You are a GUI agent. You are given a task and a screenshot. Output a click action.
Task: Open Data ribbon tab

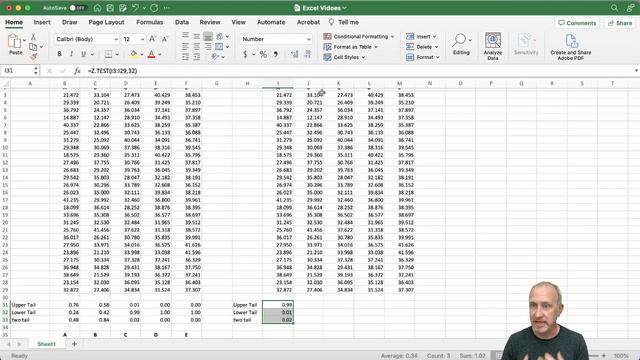tap(182, 22)
